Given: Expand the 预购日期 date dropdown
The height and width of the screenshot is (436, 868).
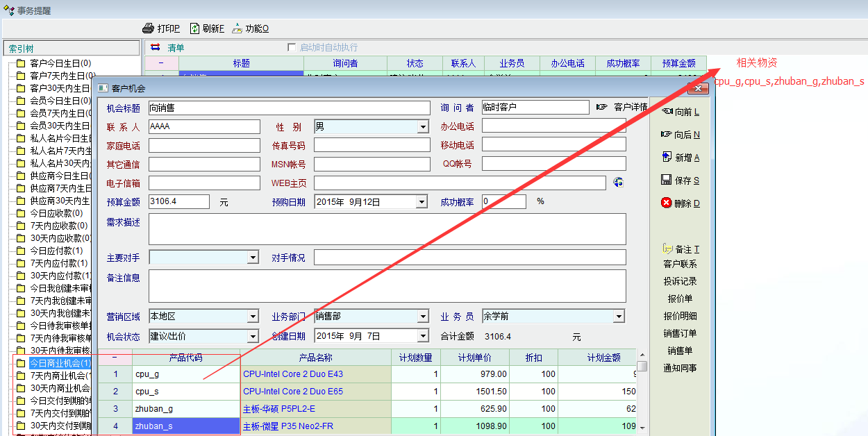Looking at the screenshot, I should point(422,202).
